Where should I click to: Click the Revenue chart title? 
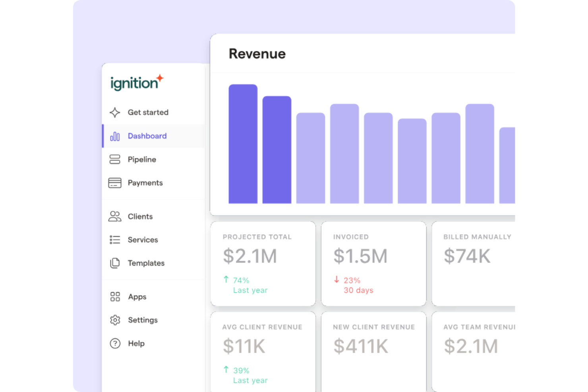click(257, 53)
